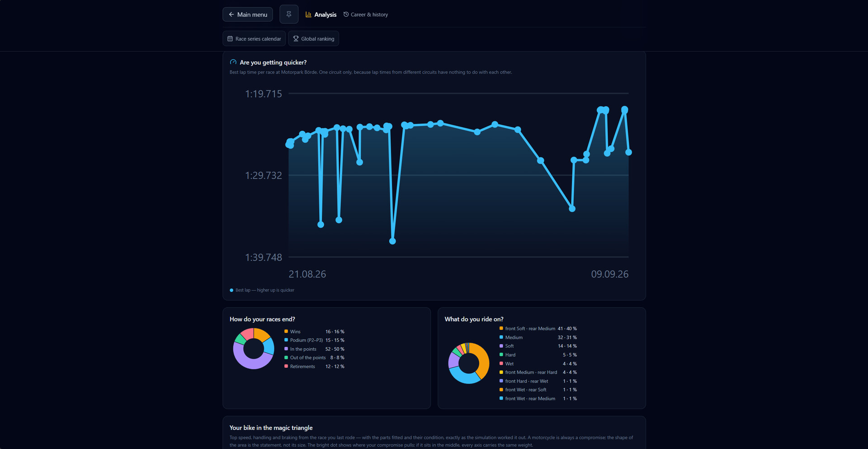
Task: Click the '09.09.26' end date label
Action: [x=610, y=274]
